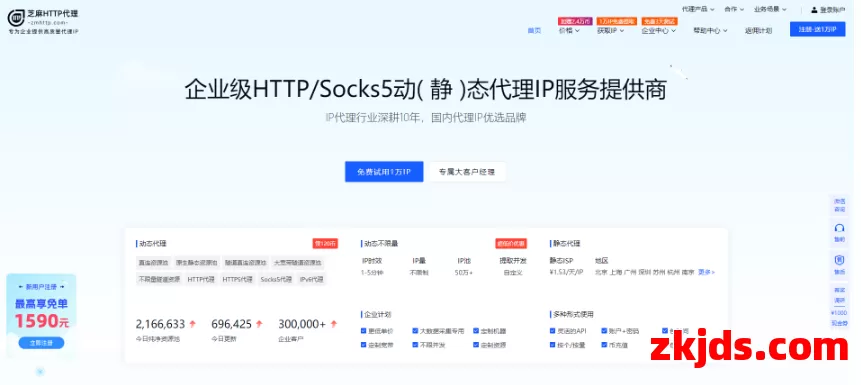This screenshot has width=861, height=385.
Task: Select the 不限量隧道资源 tag
Action: (159, 279)
